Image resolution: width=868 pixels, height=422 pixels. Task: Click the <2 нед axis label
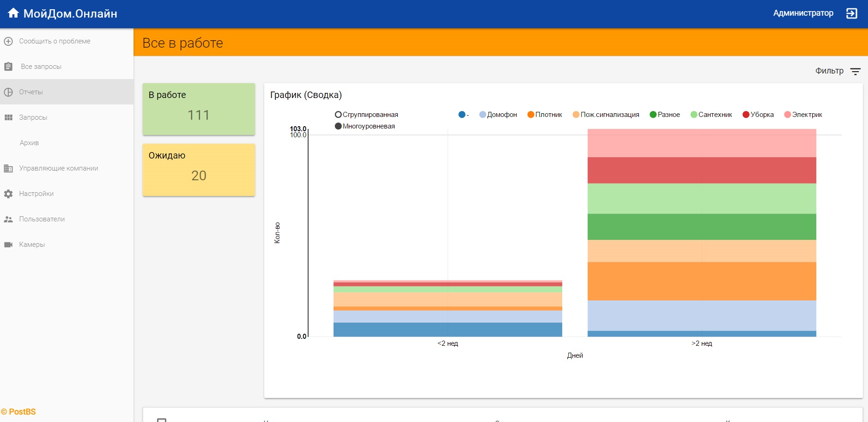448,343
